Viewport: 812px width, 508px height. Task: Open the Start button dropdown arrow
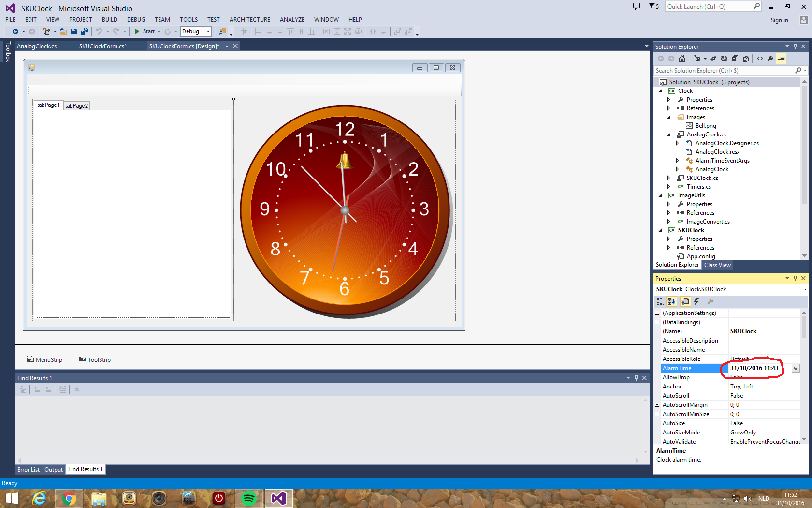coord(159,31)
